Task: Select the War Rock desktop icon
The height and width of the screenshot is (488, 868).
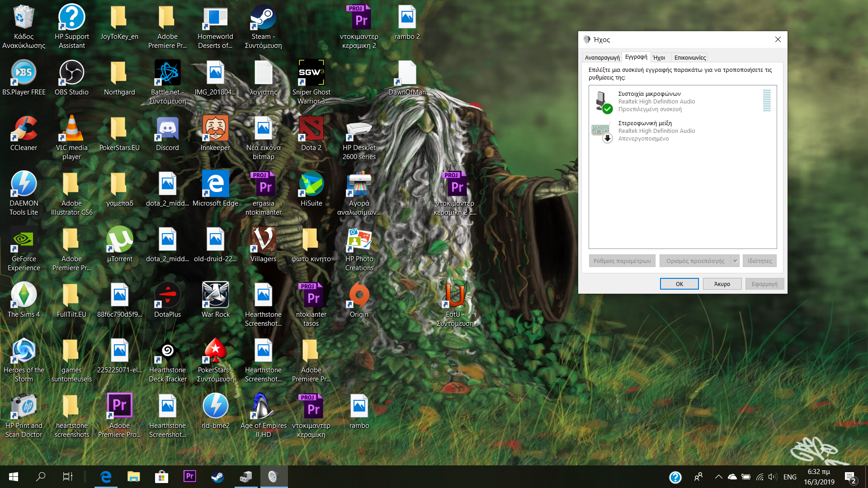Action: point(215,300)
